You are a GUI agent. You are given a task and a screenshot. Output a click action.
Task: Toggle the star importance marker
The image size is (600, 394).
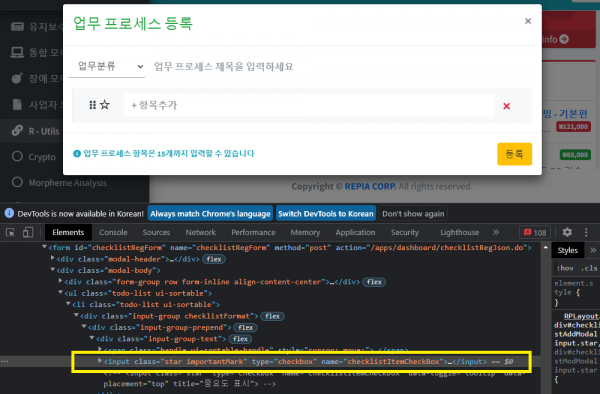click(105, 105)
